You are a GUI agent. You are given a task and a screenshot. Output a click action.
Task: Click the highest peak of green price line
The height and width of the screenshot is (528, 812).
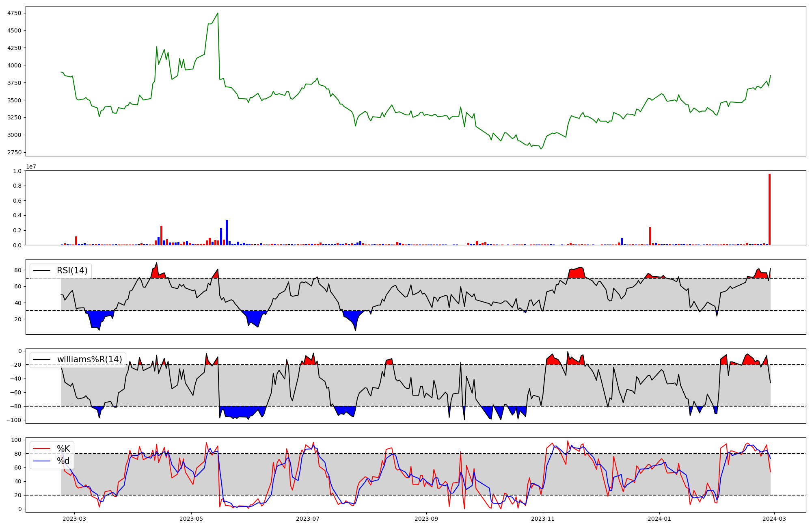pos(218,13)
